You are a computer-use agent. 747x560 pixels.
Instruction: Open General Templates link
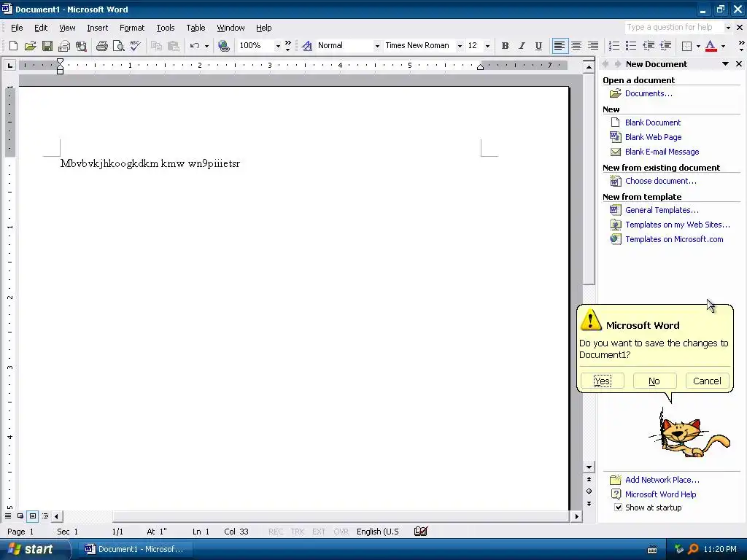click(x=662, y=210)
